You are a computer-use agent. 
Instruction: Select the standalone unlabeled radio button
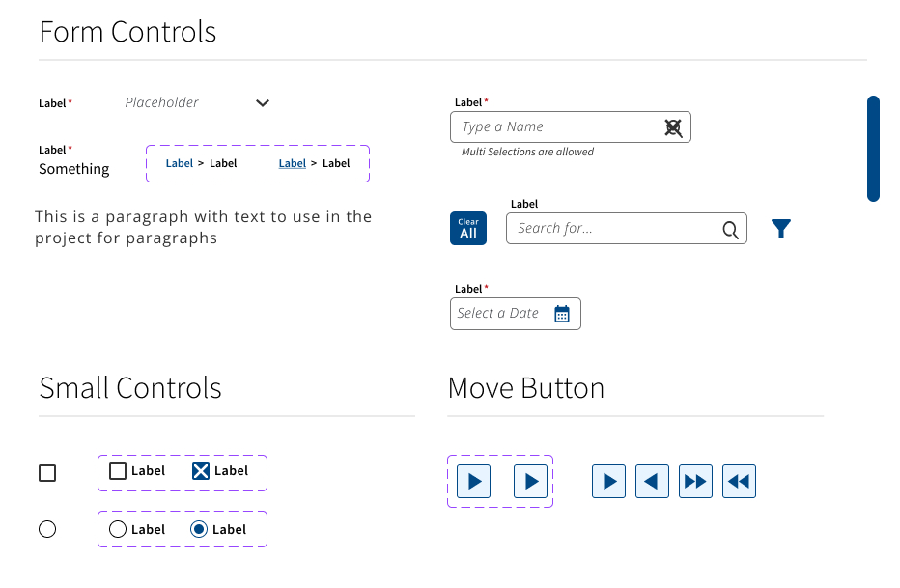[x=47, y=529]
